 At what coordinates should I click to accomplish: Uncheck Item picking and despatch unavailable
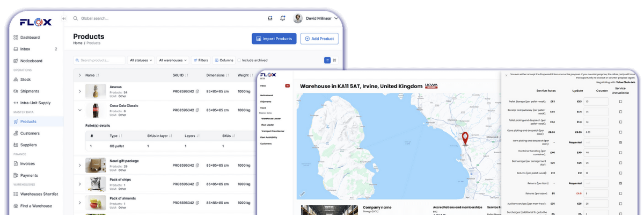[x=620, y=142]
